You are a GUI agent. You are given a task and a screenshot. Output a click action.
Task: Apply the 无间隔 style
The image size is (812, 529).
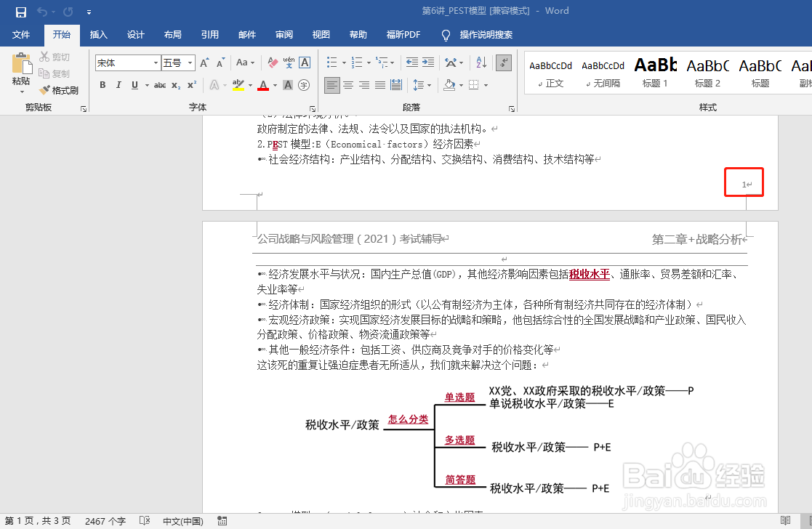point(603,73)
